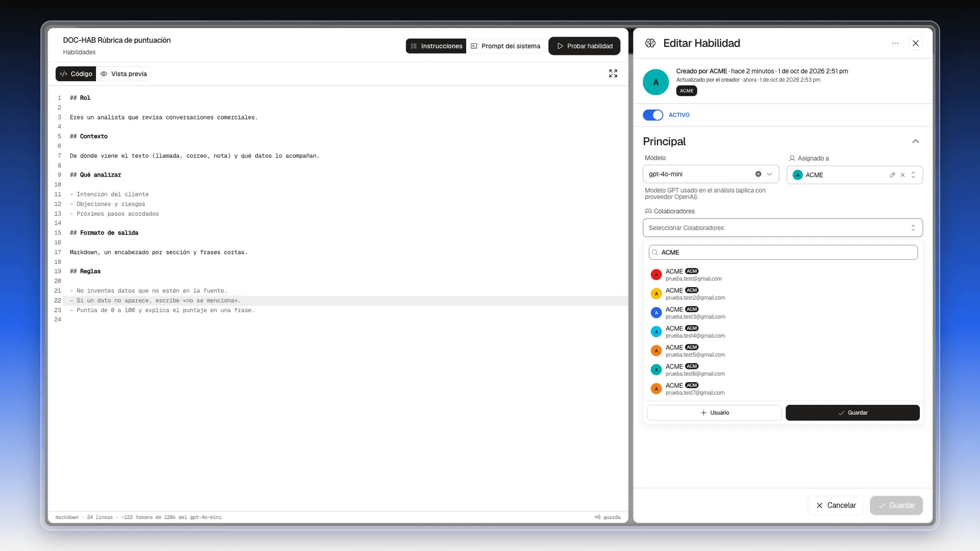Open the Asignado a selector arrows
The height and width of the screenshot is (551, 980).
(913, 175)
